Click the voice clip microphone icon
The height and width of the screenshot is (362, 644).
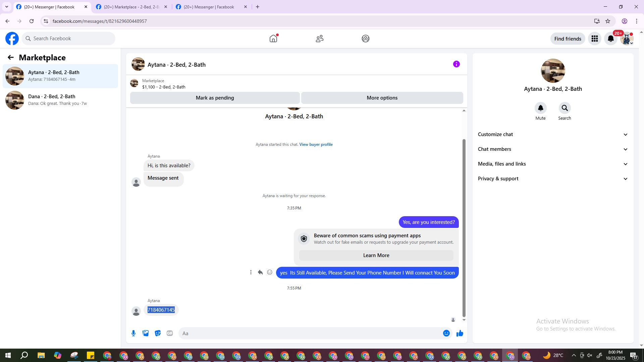133,333
